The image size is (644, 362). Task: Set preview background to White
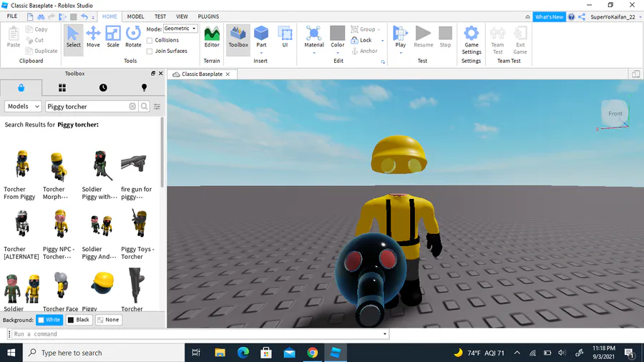pos(49,320)
